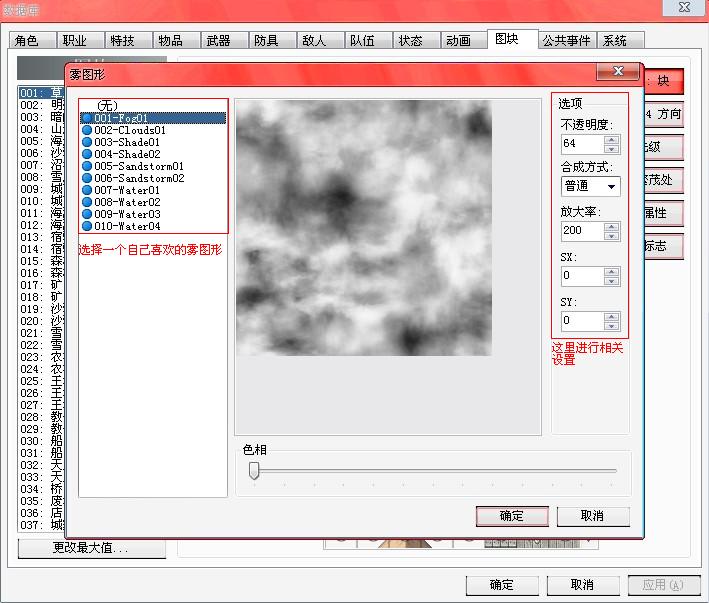
Task: Increase SX value with up arrow
Action: point(611,272)
